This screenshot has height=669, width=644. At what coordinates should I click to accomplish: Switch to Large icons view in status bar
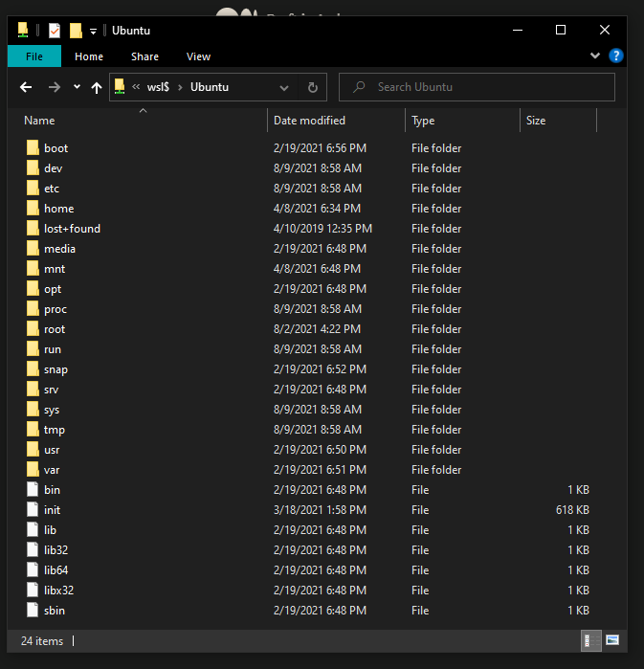[x=612, y=640]
